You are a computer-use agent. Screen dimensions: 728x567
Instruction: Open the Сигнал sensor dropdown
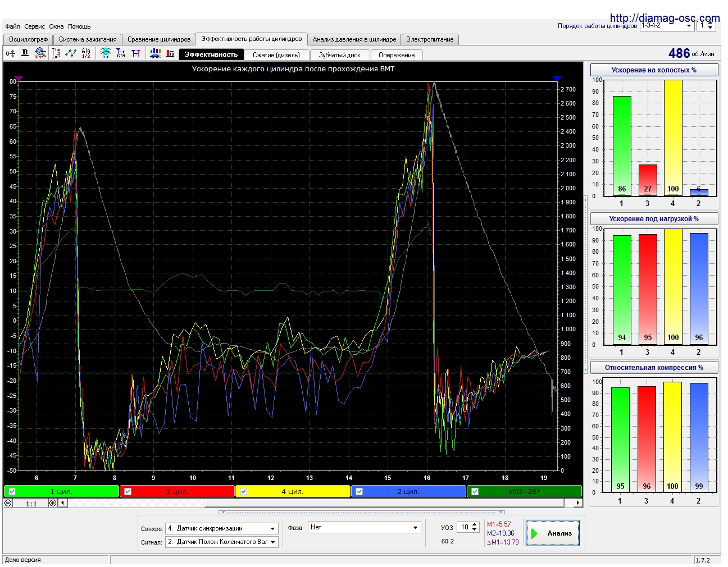[x=222, y=542]
